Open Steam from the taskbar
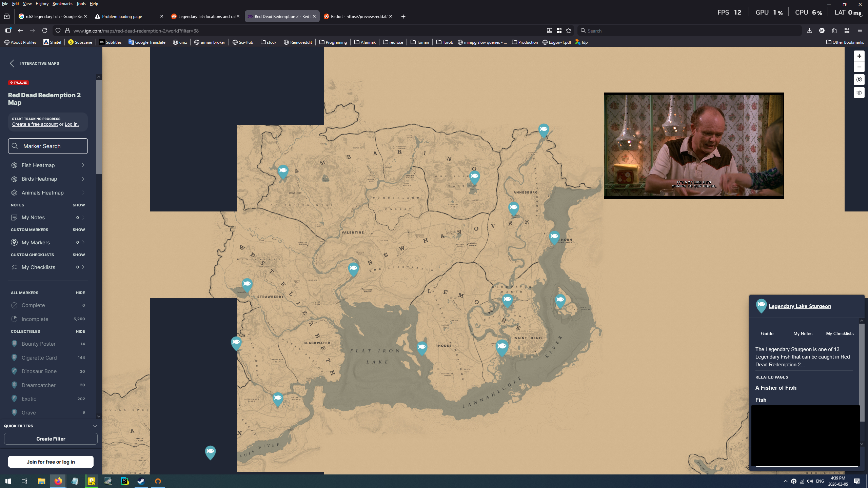 pos(141,481)
